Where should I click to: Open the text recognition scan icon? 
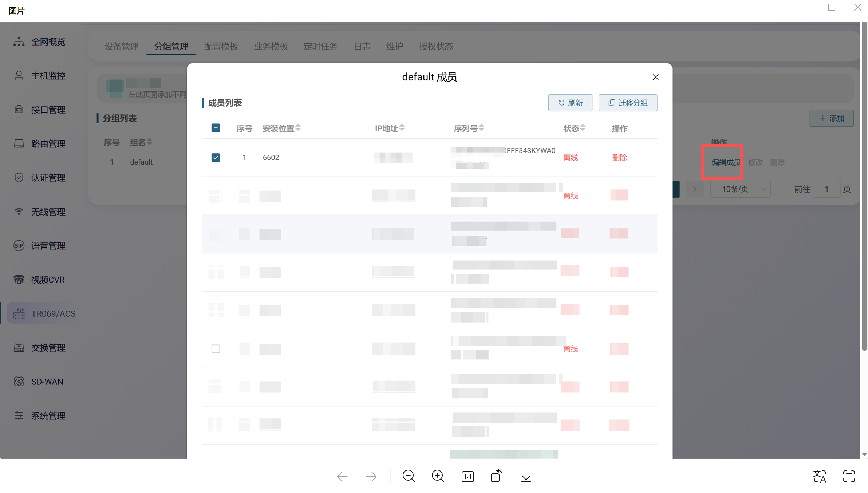pos(849,476)
